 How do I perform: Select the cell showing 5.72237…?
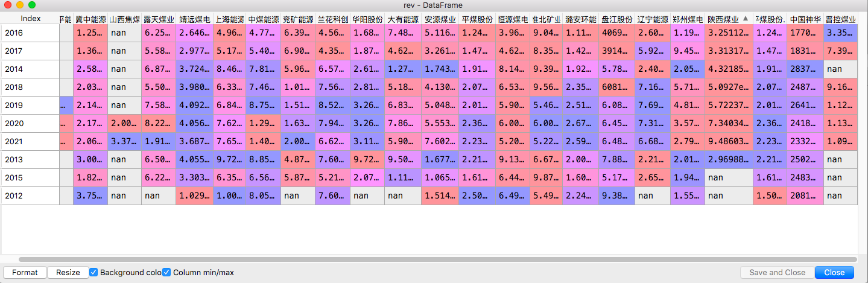[729, 105]
